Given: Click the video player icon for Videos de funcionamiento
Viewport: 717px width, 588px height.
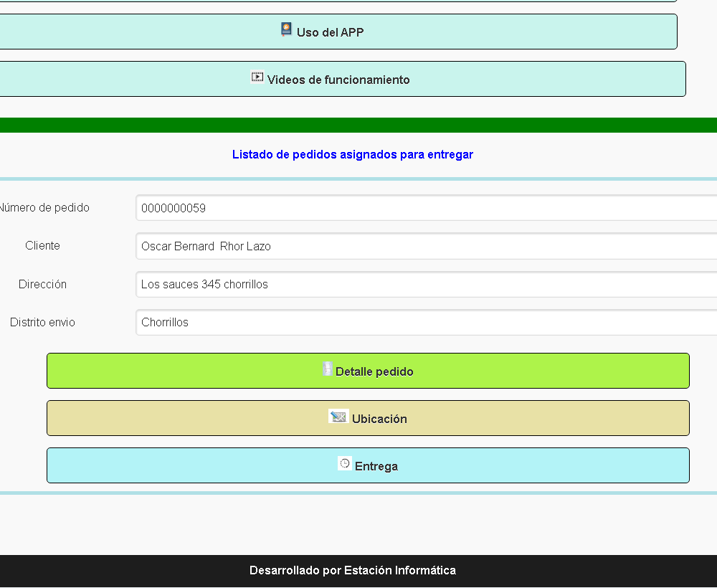Looking at the screenshot, I should pyautogui.click(x=257, y=77).
